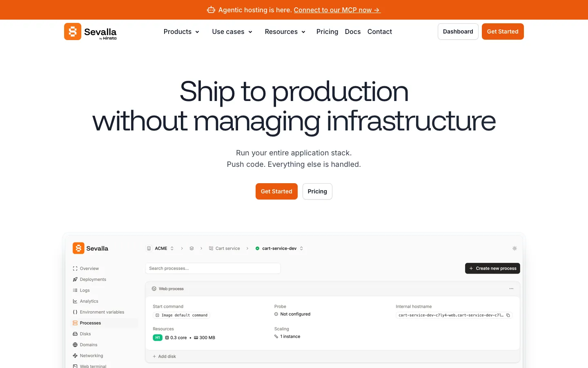Open Analytics via the chart icon

click(x=75, y=301)
